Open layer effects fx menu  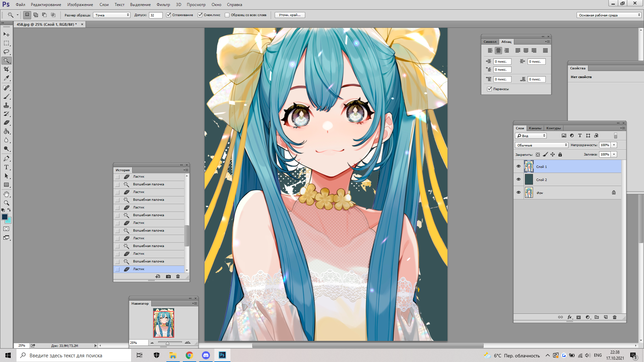coord(570,317)
